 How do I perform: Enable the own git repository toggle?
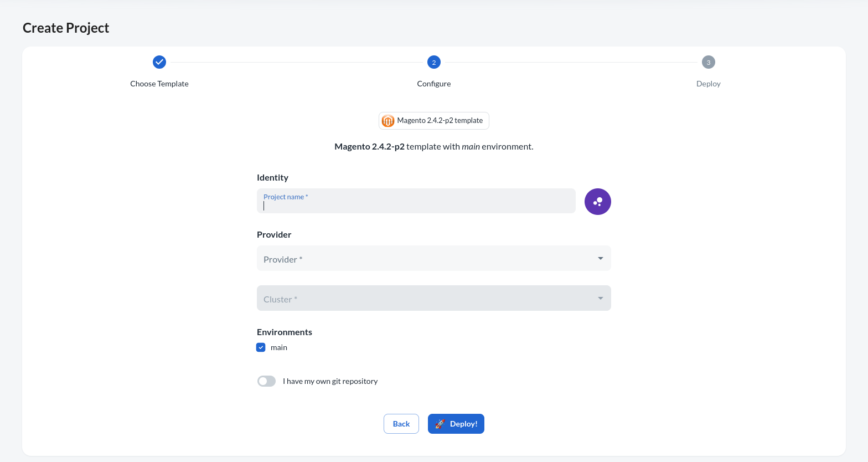[x=266, y=381]
